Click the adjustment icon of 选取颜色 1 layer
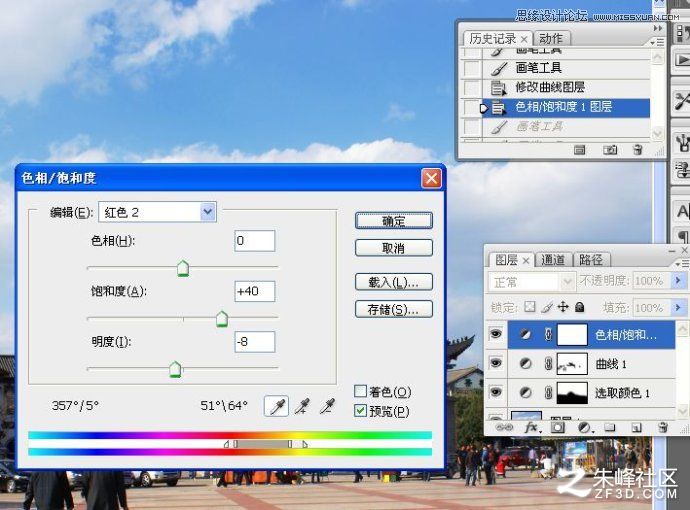This screenshot has height=510, width=690. [x=525, y=393]
